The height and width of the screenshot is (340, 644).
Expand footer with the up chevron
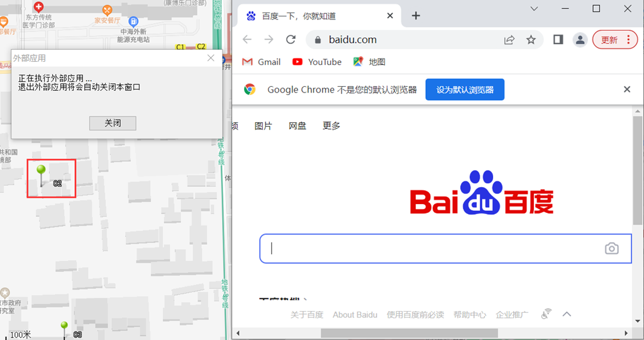point(567,314)
